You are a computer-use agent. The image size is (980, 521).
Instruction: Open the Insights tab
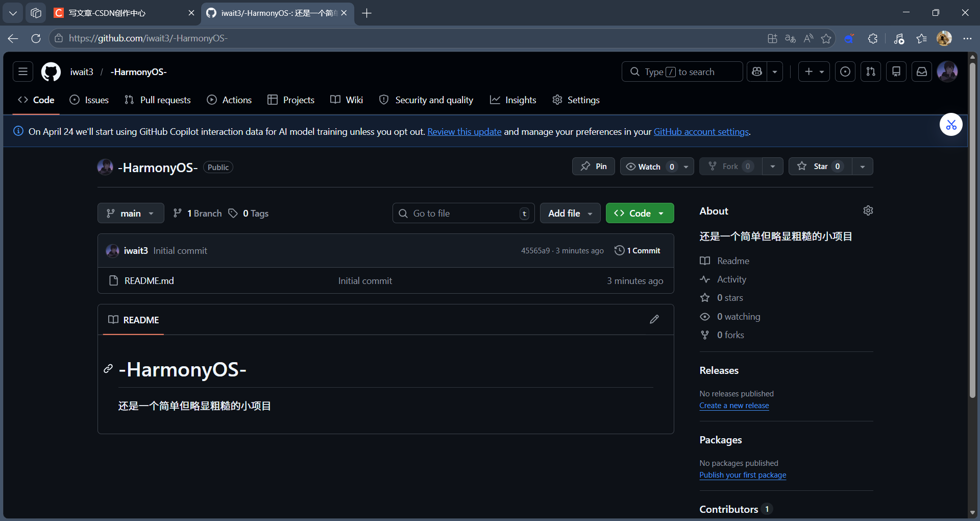513,100
